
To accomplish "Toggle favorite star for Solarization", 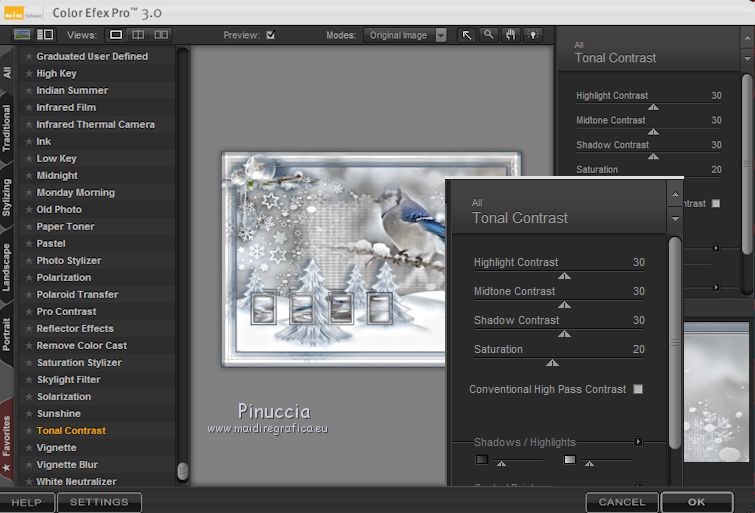I will tap(29, 396).
